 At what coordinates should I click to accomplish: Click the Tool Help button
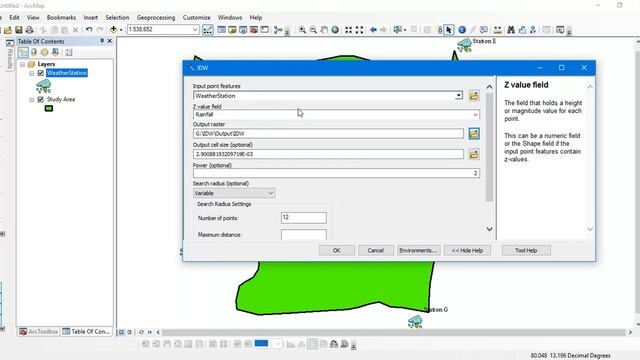526,250
